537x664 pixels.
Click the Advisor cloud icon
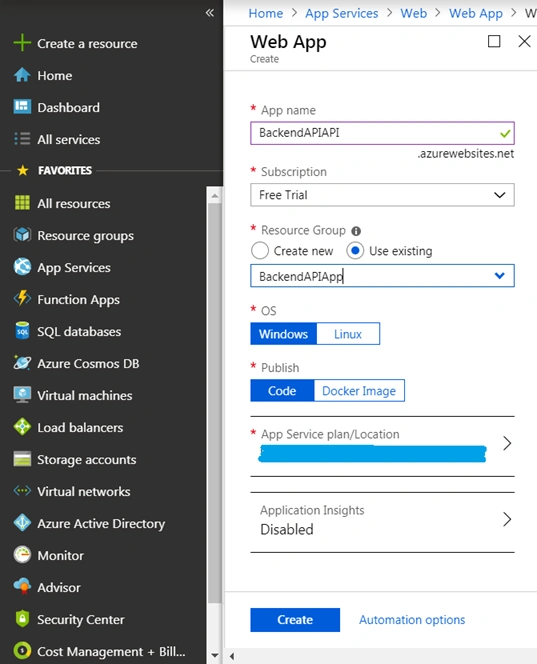pyautogui.click(x=22, y=587)
